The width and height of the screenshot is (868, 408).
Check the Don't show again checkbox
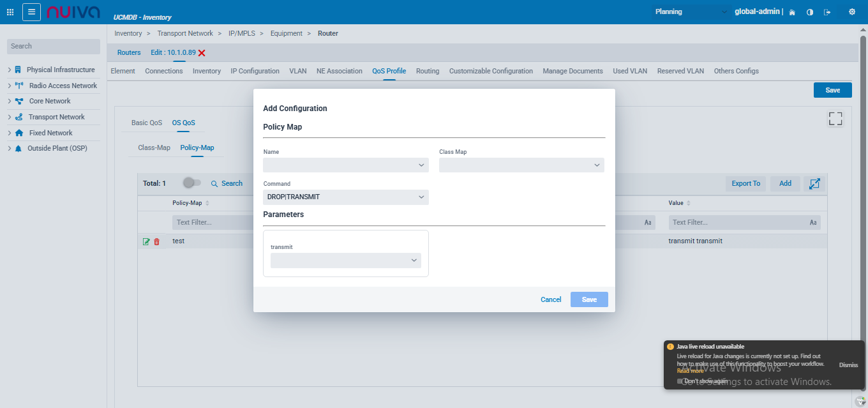[x=681, y=381]
